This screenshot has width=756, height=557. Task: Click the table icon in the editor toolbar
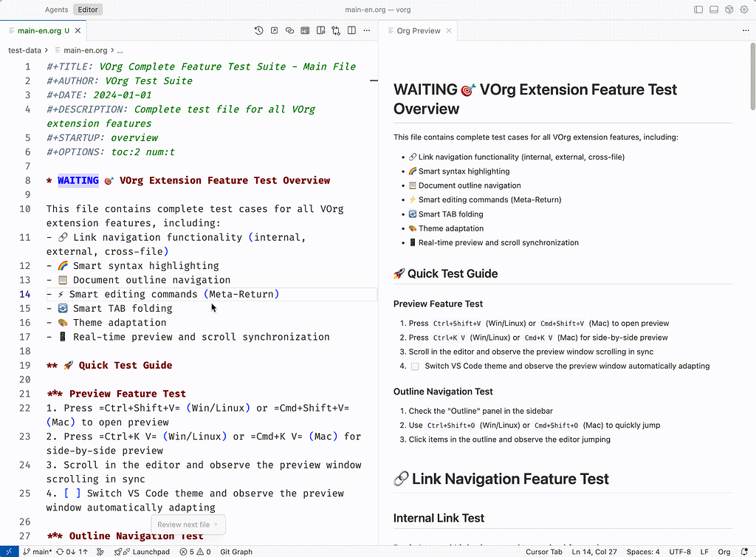[306, 30]
